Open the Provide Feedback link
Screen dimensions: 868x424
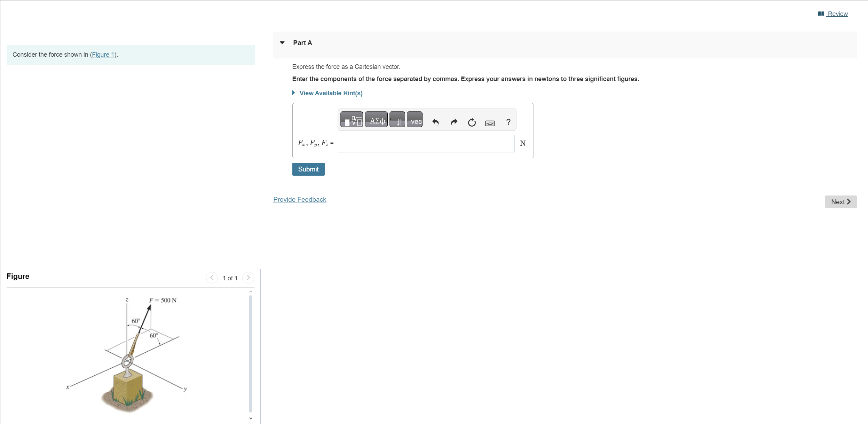click(x=300, y=200)
